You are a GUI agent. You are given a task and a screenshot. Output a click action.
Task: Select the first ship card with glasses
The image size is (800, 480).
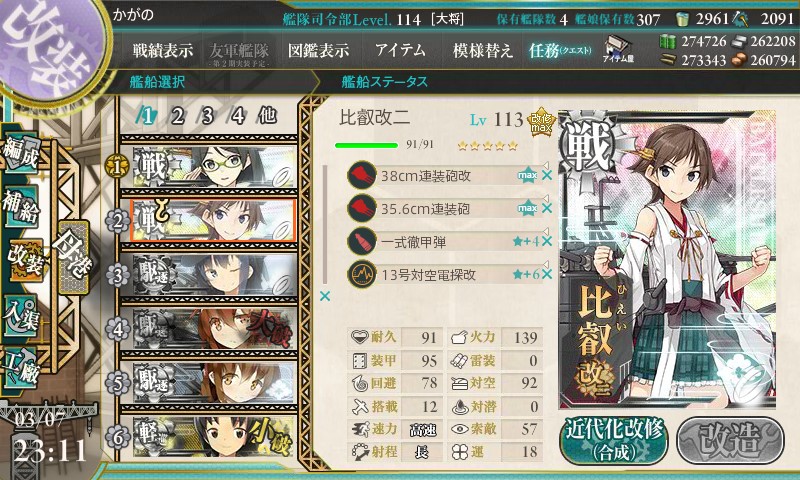(x=214, y=167)
